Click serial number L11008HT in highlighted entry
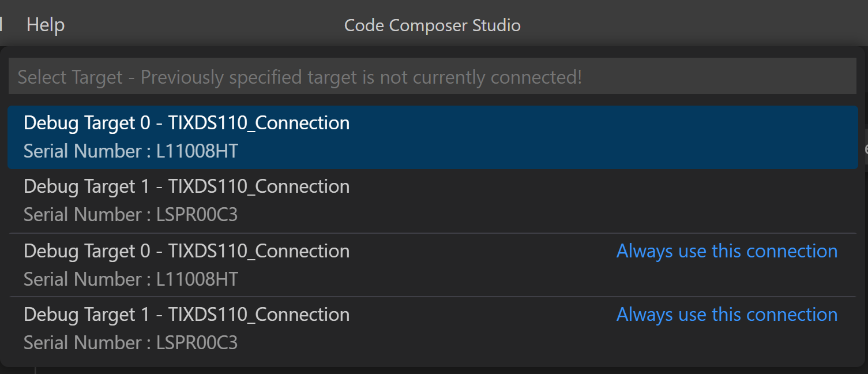 click(130, 151)
